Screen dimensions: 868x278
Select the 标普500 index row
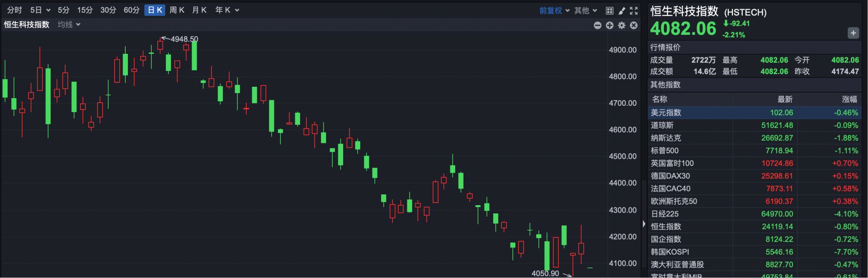pos(754,151)
